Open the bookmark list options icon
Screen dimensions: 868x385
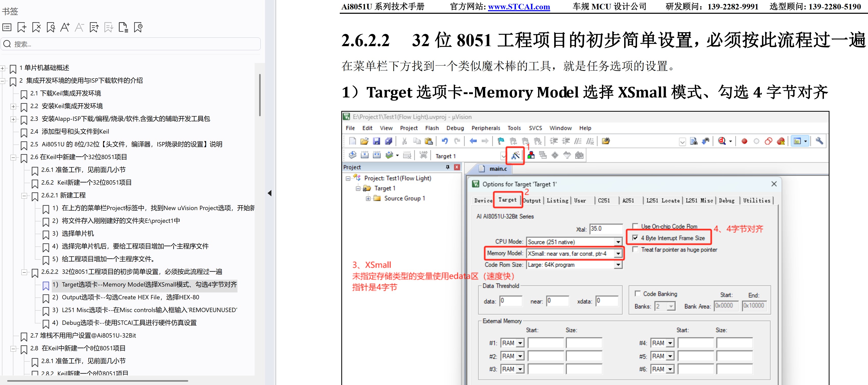pos(7,27)
